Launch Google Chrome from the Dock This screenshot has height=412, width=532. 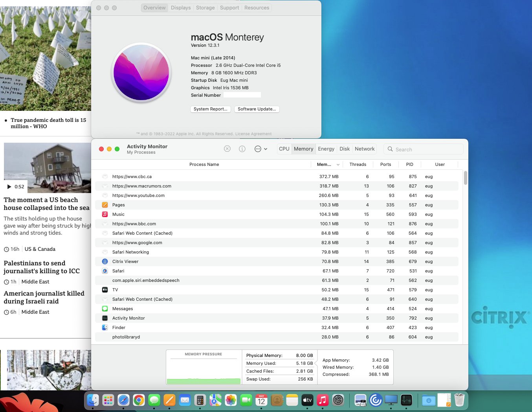click(139, 400)
